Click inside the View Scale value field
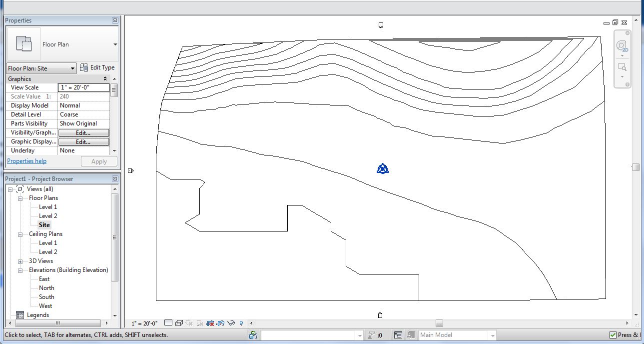This screenshot has height=344, width=644. pos(82,87)
